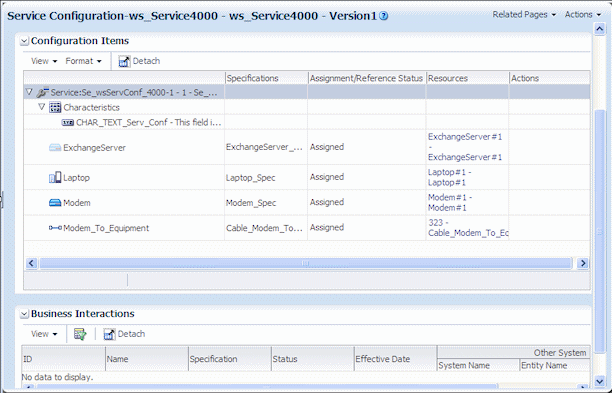This screenshot has width=612, height=393.
Task: Collapse the Characteristics tree node
Action: [x=42, y=107]
